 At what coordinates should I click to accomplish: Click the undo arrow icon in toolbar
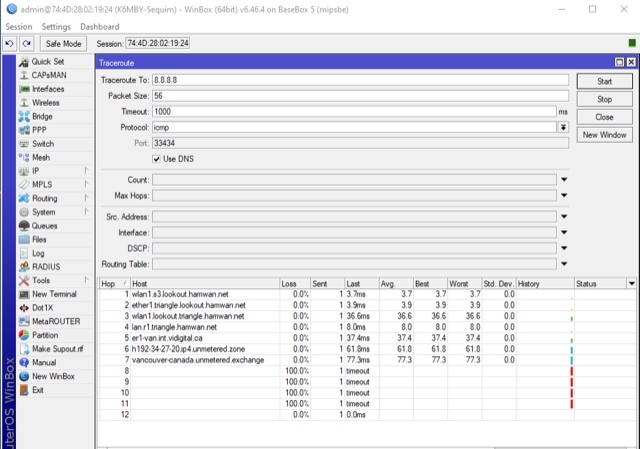coord(10,44)
